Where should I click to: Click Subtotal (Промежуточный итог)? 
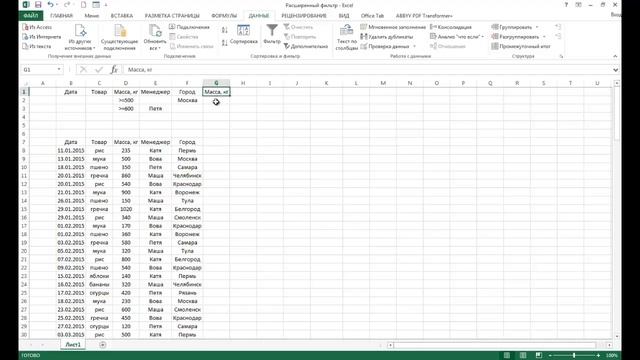[x=521, y=47]
